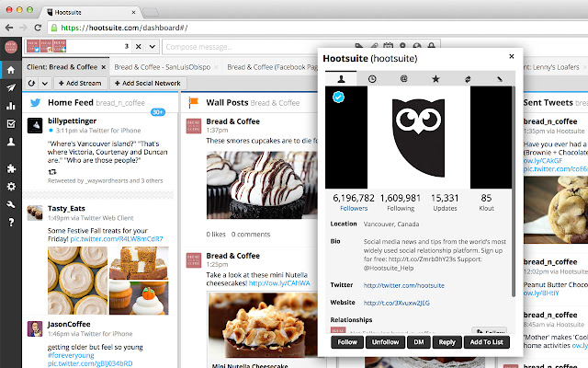Image resolution: width=588 pixels, height=368 pixels.
Task: Click the Hootsuite owl profile picture
Action: pyautogui.click(x=419, y=137)
